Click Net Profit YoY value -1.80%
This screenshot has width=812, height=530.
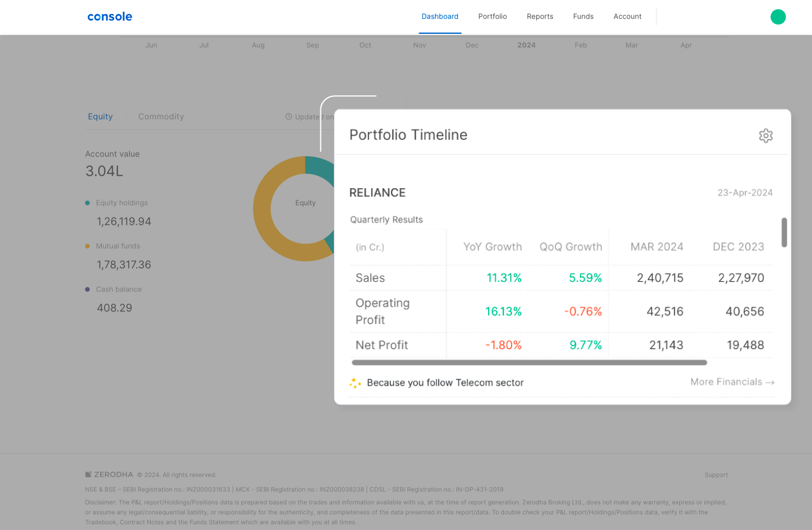point(503,345)
